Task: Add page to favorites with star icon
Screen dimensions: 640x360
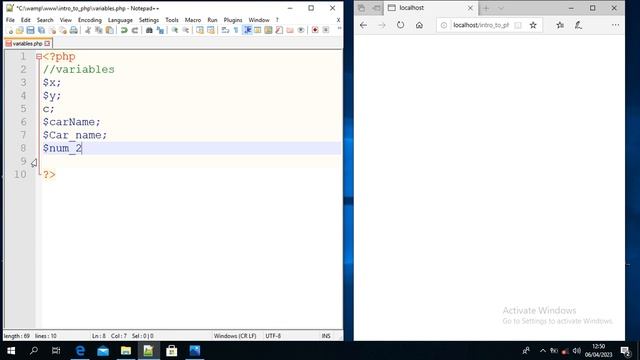Action: tap(533, 25)
